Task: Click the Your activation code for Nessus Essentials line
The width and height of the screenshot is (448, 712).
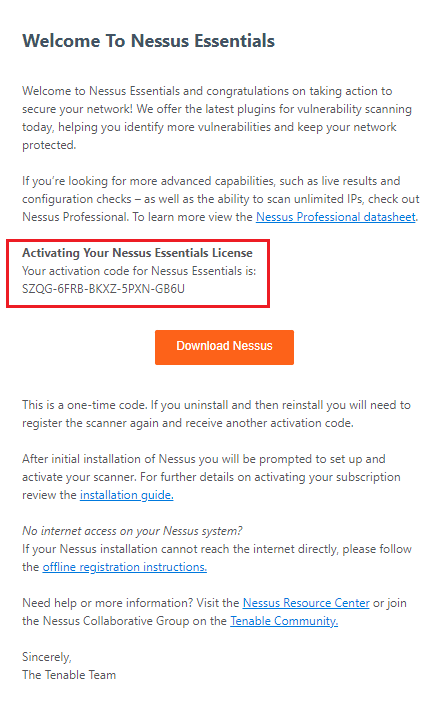Action: coord(139,271)
